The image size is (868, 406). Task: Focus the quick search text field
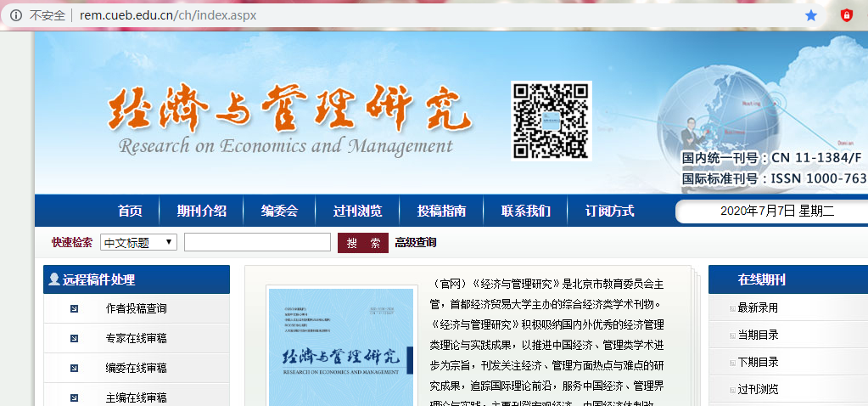[x=257, y=242]
